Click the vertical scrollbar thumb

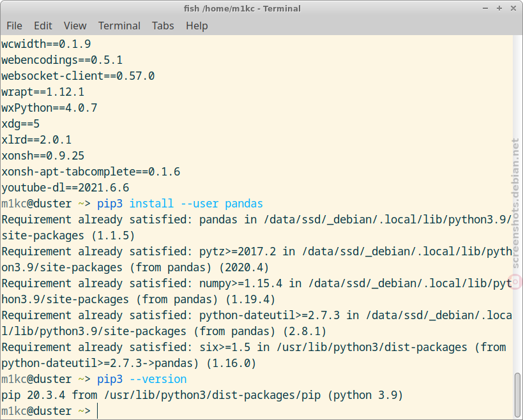pos(517,395)
